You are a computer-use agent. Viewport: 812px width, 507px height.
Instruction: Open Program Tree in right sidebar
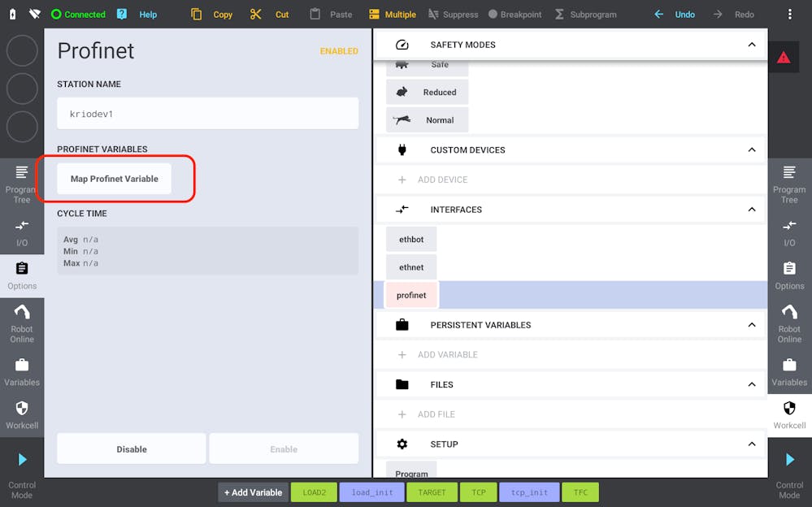(x=789, y=184)
